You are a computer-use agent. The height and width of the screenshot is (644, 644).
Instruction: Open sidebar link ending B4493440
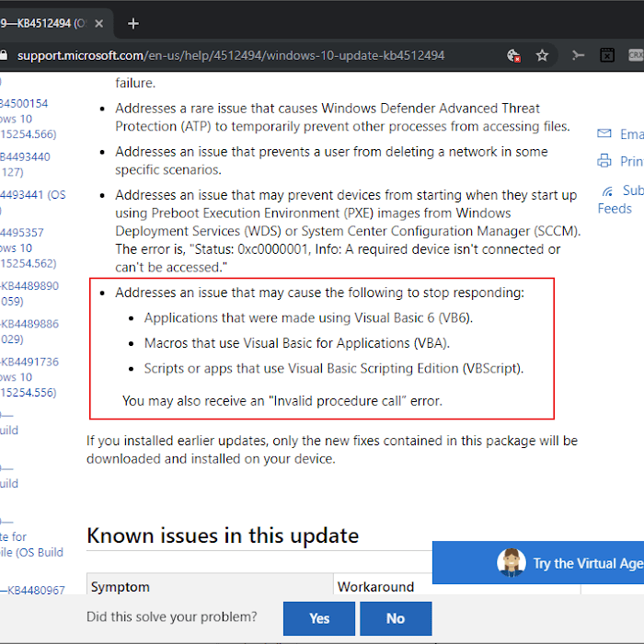pyautogui.click(x=25, y=165)
